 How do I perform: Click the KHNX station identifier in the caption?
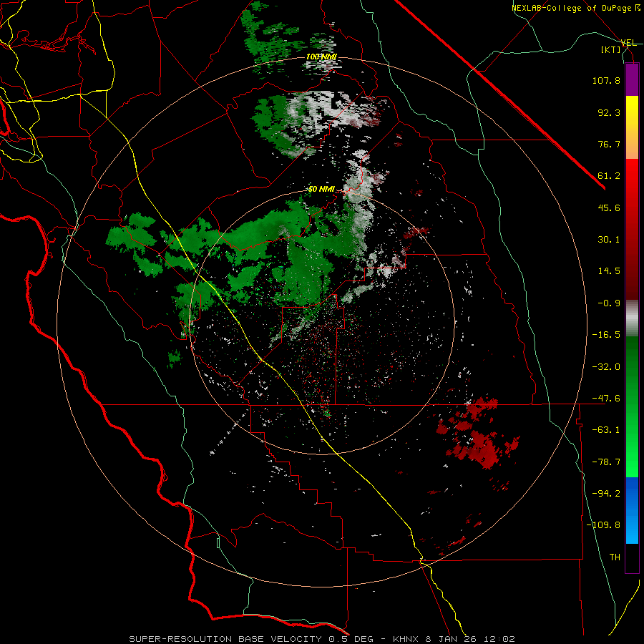[406, 639]
